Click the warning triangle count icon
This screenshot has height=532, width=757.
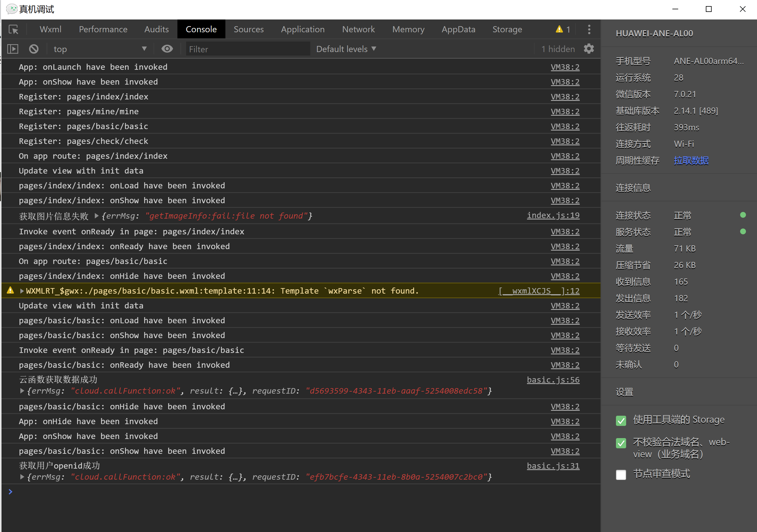point(559,29)
